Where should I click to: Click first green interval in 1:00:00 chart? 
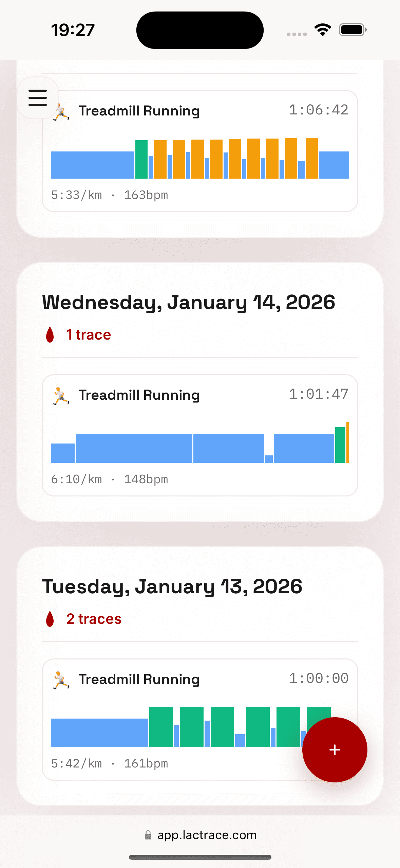(x=161, y=727)
